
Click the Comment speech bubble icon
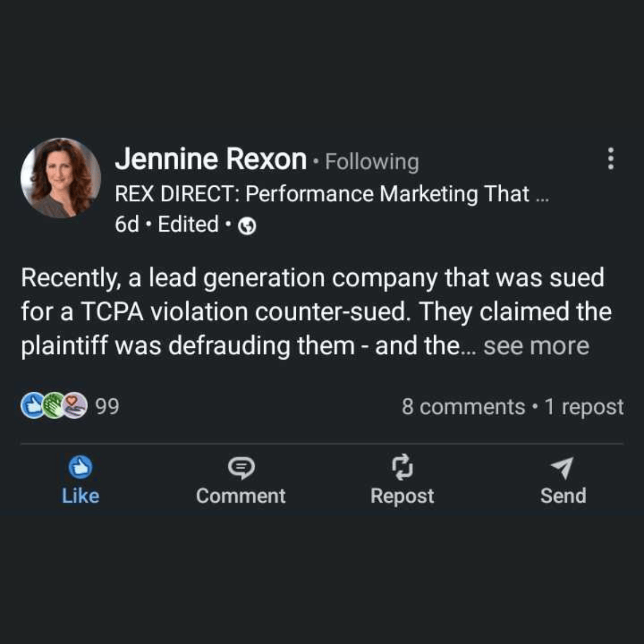tap(241, 468)
